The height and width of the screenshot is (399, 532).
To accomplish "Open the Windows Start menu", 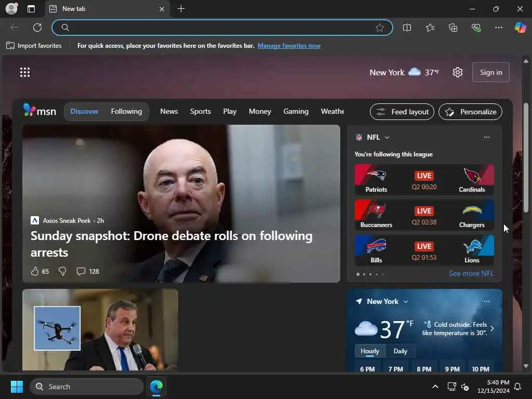I will [17, 387].
